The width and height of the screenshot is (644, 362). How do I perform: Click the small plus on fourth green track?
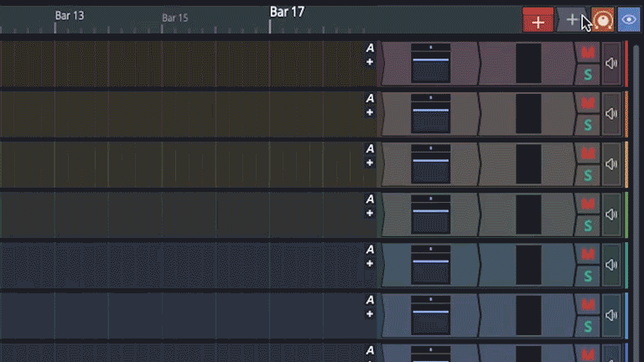point(370,213)
